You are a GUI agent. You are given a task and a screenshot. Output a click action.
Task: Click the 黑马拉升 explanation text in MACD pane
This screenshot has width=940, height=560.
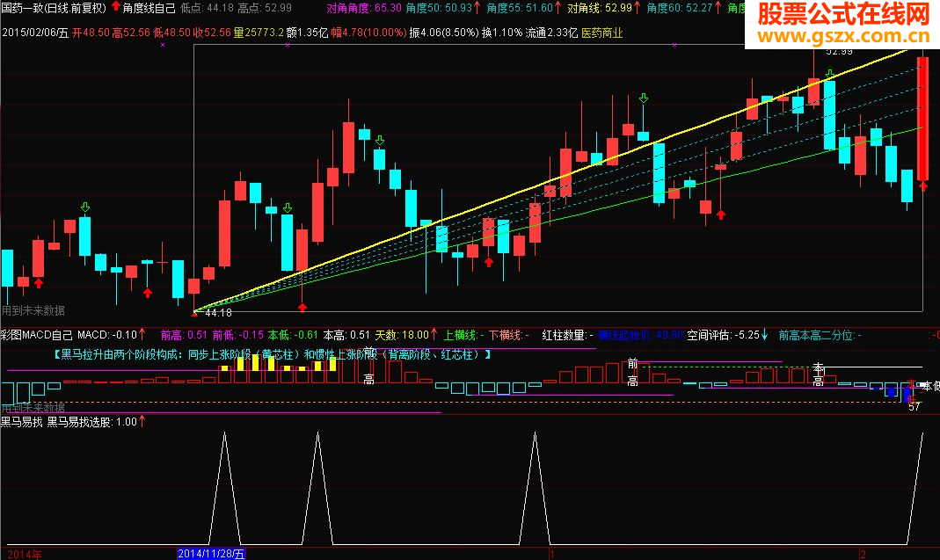pyautogui.click(x=273, y=354)
